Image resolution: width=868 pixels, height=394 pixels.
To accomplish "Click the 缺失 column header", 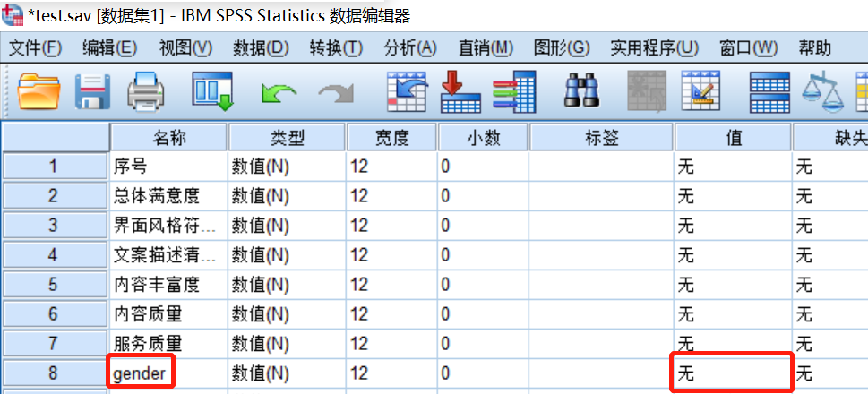I will point(830,137).
